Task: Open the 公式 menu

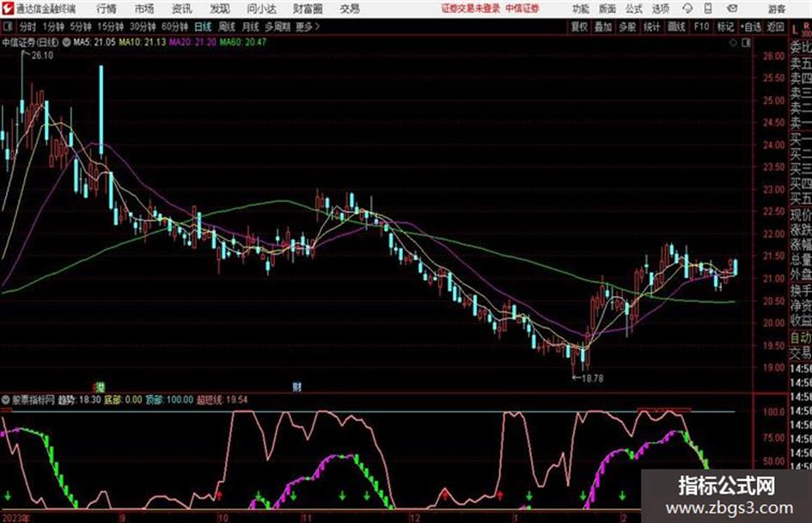Action: (x=634, y=9)
